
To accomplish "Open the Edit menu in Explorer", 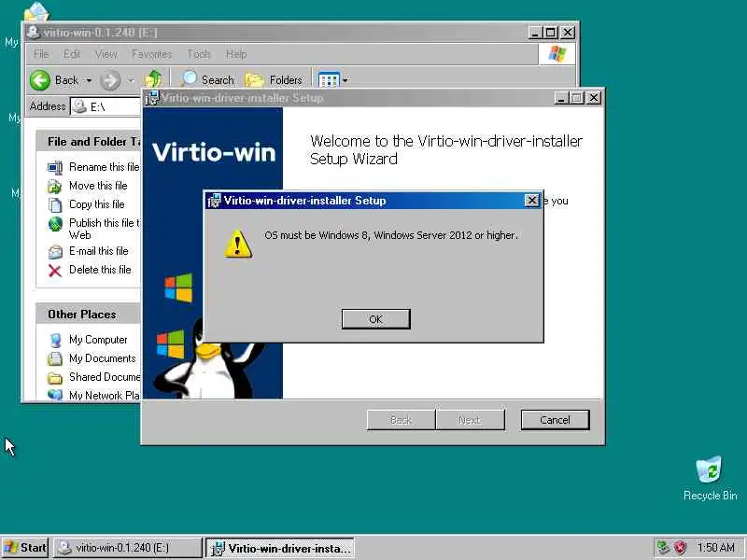I will pyautogui.click(x=72, y=54).
